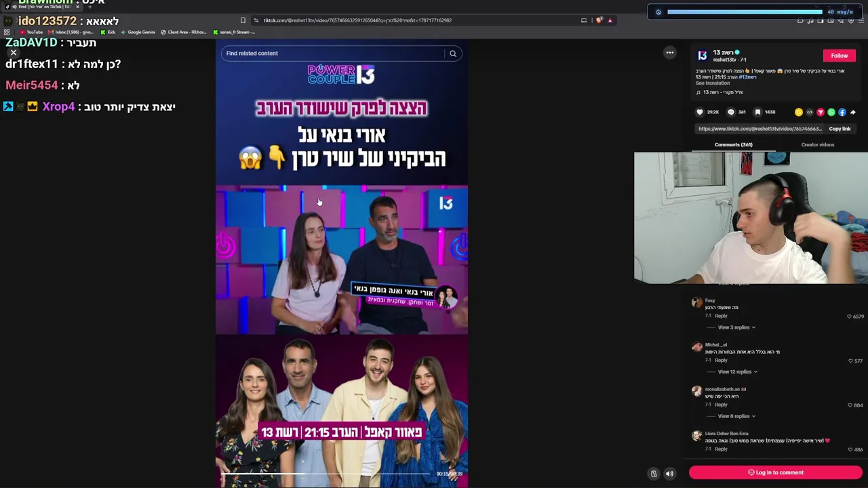Open the sensei_fr Stream bookmark
This screenshot has height=488, width=868.
234,32
